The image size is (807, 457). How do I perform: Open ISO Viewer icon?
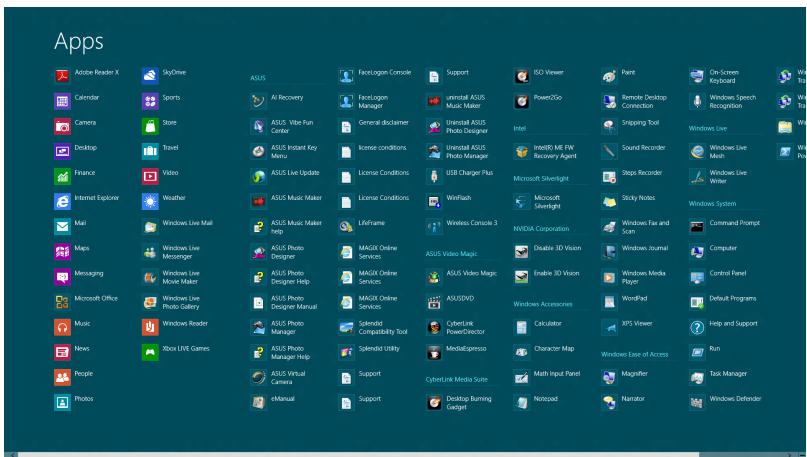point(521,76)
